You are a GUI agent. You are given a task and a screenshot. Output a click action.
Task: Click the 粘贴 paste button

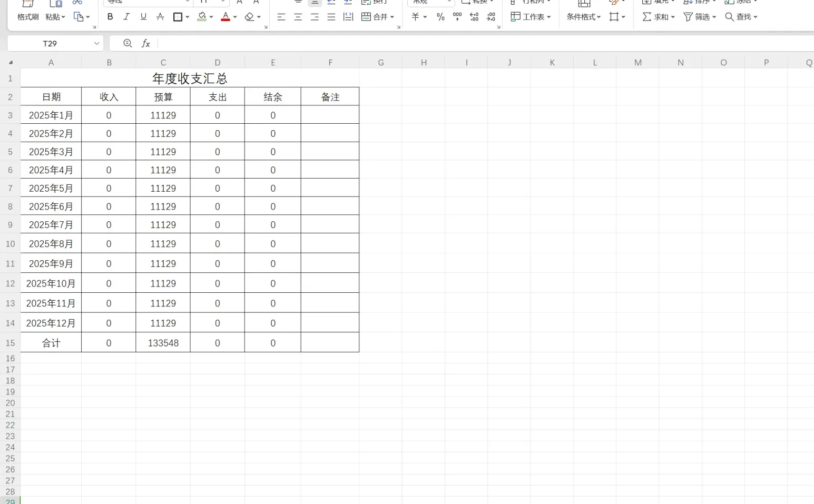coord(52,17)
